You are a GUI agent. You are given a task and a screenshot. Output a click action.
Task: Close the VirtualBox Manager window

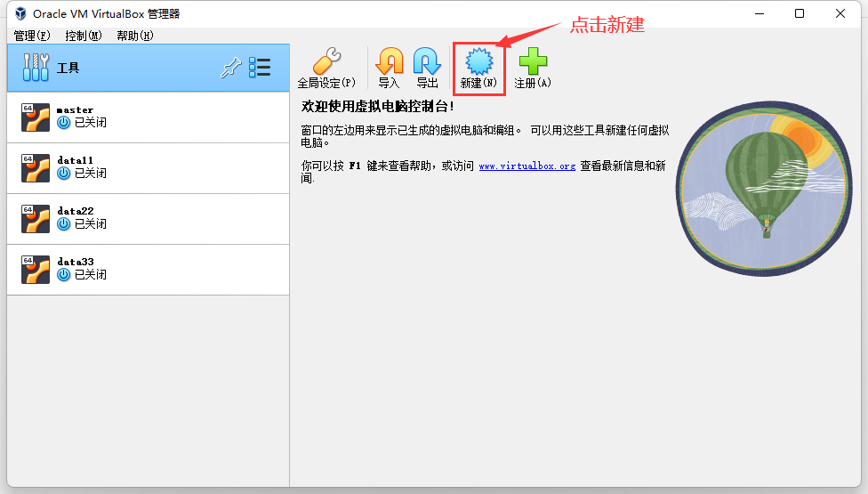pyautogui.click(x=840, y=13)
